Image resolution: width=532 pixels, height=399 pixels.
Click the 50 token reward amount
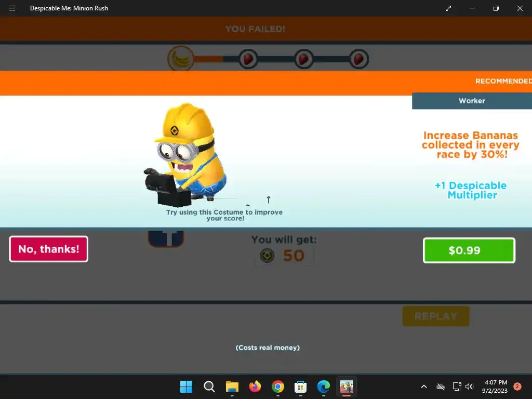click(294, 256)
